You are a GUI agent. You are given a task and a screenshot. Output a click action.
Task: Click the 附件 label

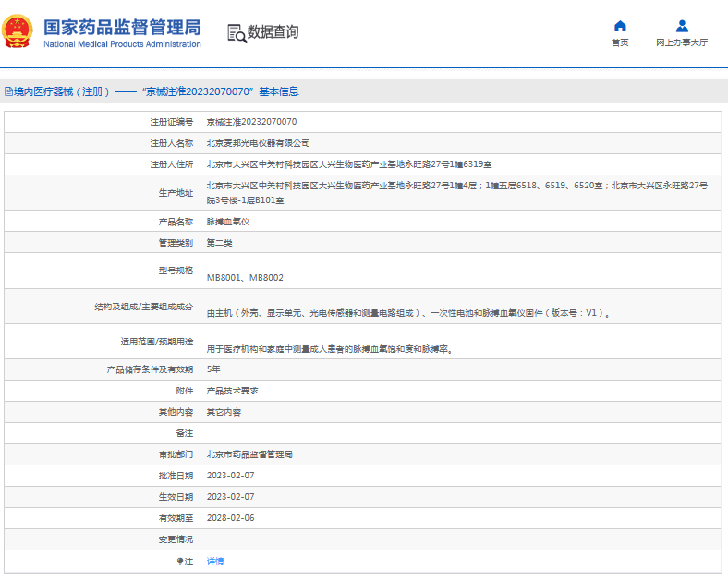pyautogui.click(x=185, y=391)
